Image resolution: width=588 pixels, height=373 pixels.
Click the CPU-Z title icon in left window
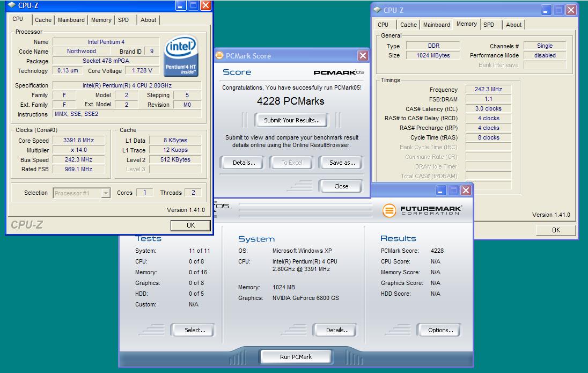coord(12,5)
